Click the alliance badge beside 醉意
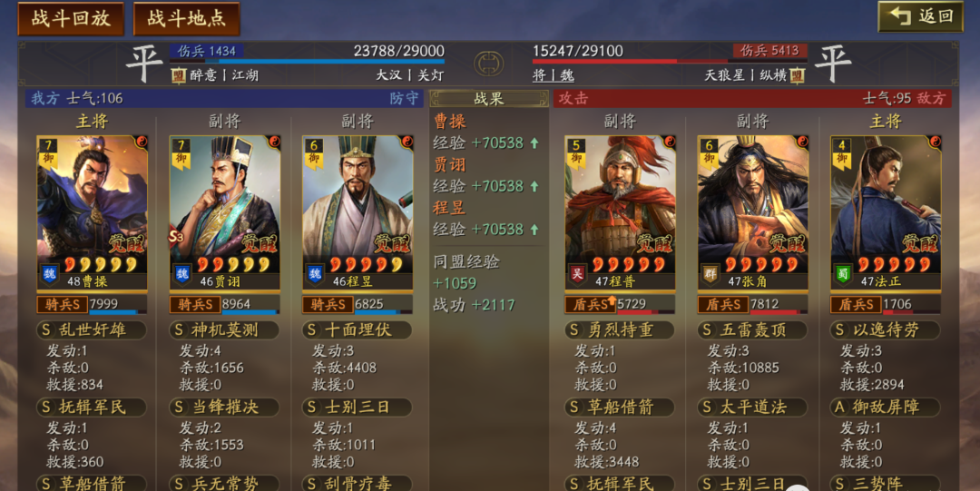 coord(179,75)
